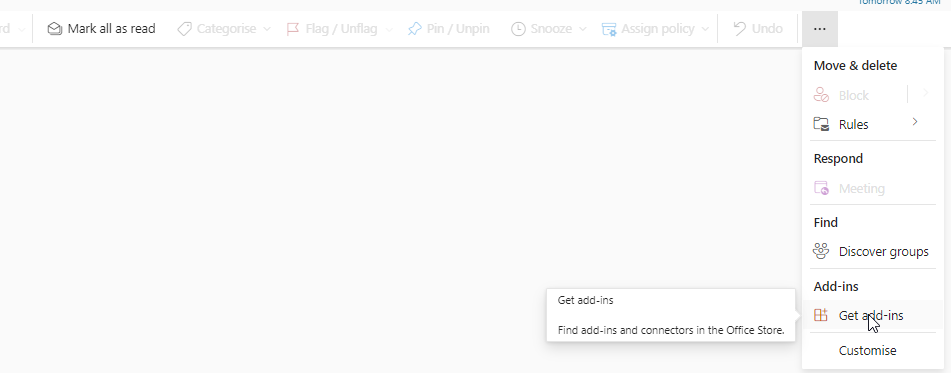Click the Snooze button label
This screenshot has height=373, width=951.
point(551,29)
